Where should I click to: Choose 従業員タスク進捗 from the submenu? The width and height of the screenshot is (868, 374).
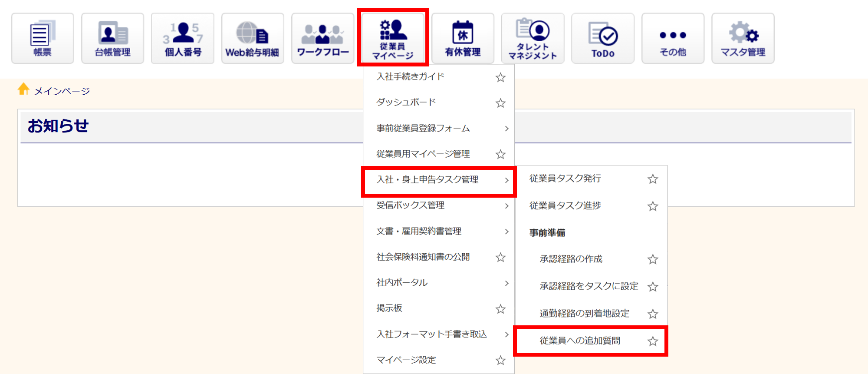pyautogui.click(x=565, y=206)
